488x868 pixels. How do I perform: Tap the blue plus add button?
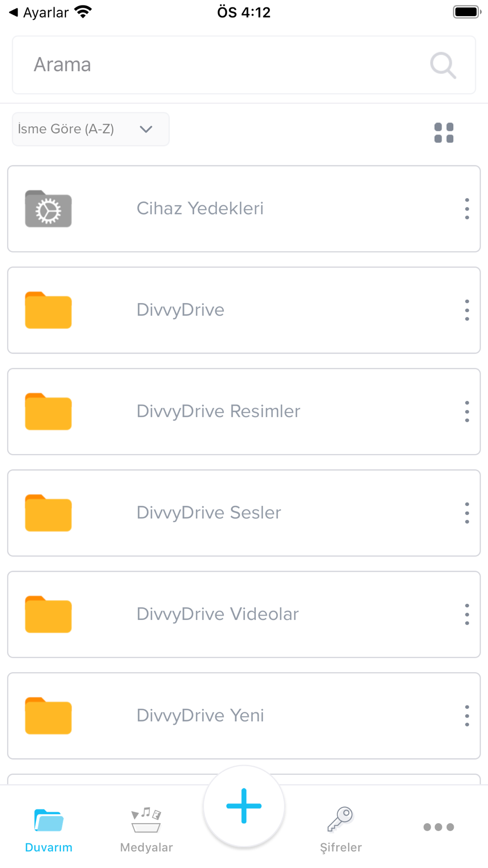[244, 806]
